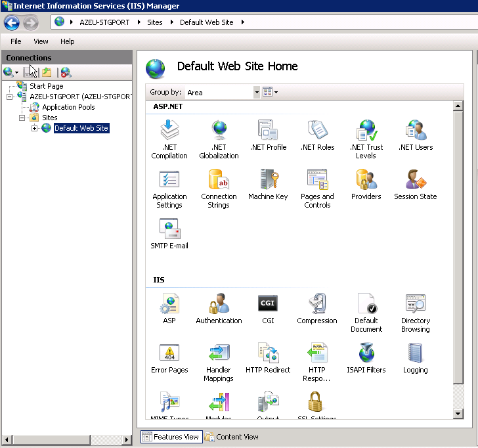Click the Forward navigation arrow
The image size is (478, 448).
31,23
